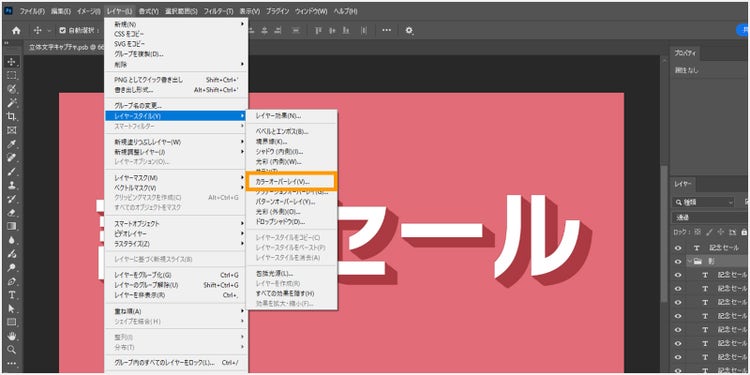Screen dimensions: 750x375
Task: Toggle the lock position icon
Action: [721, 232]
